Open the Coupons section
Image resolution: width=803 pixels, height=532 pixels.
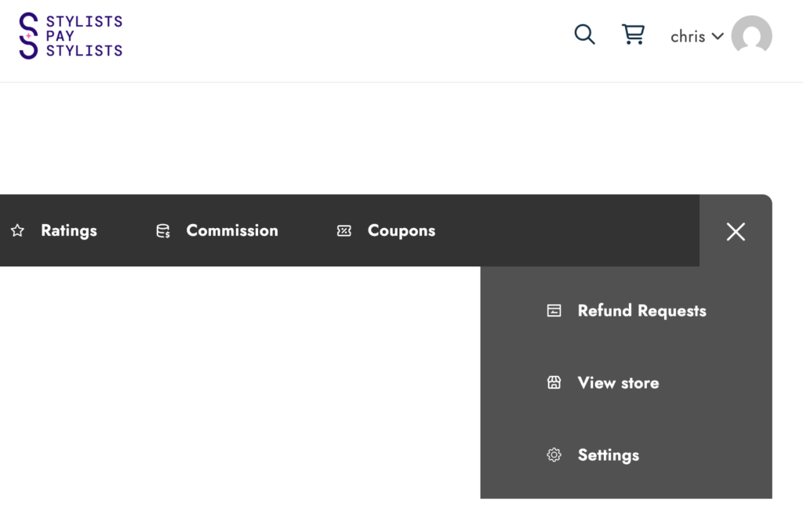point(401,230)
